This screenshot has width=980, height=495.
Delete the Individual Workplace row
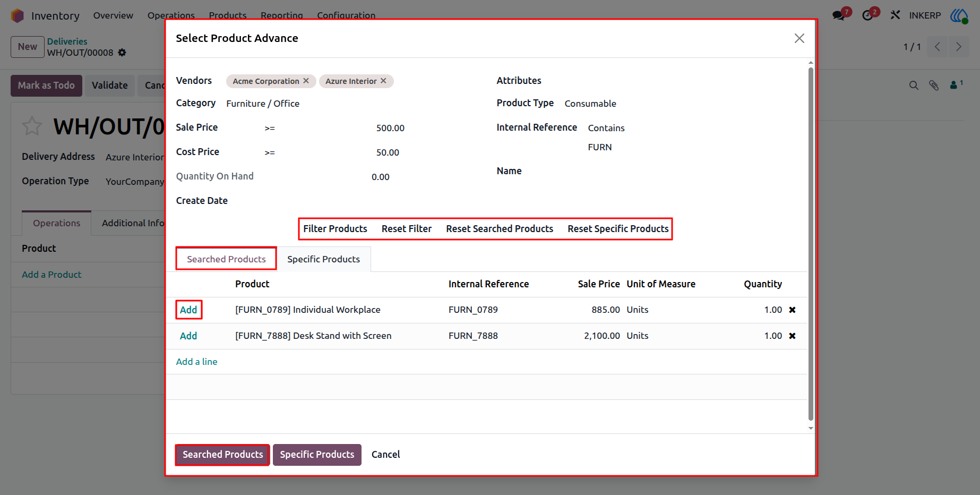(x=792, y=310)
